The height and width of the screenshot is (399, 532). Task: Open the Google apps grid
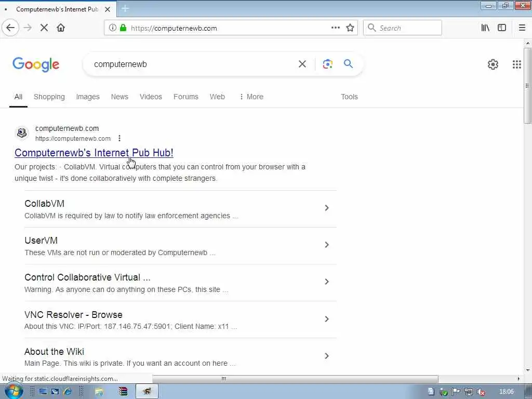pos(517,64)
